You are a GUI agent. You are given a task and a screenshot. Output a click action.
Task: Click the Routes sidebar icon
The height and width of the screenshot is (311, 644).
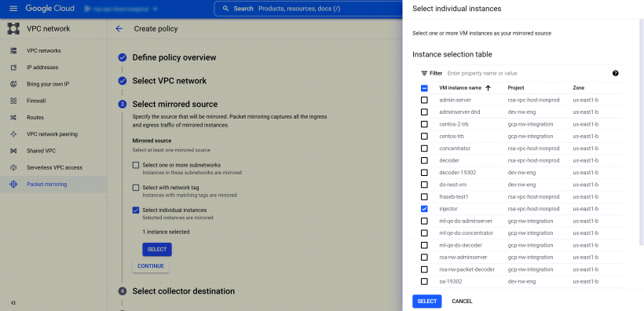13,118
